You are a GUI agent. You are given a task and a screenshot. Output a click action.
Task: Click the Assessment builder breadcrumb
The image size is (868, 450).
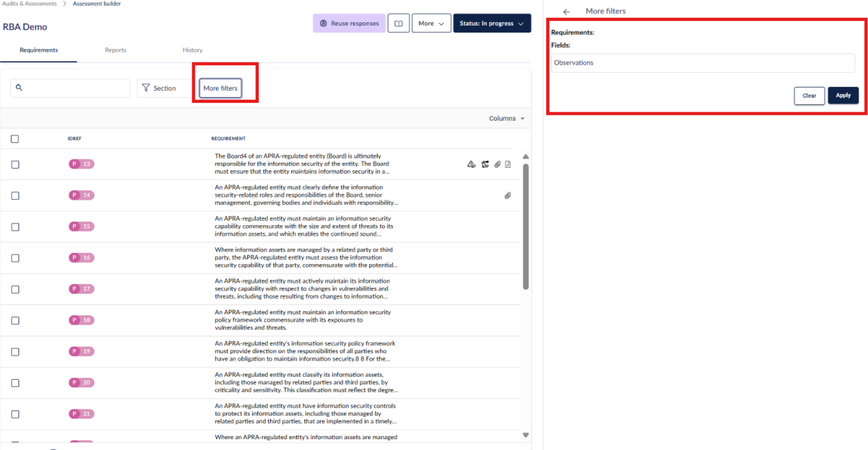coord(96,4)
